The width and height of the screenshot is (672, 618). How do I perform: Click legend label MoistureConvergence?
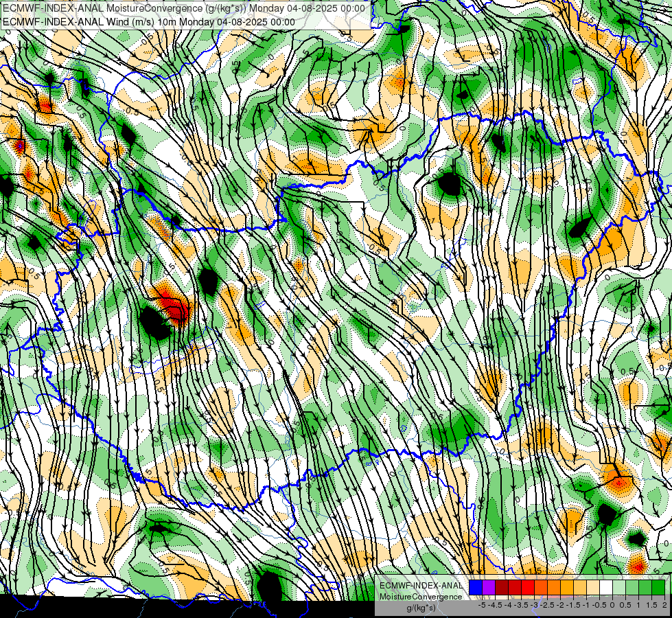421,597
